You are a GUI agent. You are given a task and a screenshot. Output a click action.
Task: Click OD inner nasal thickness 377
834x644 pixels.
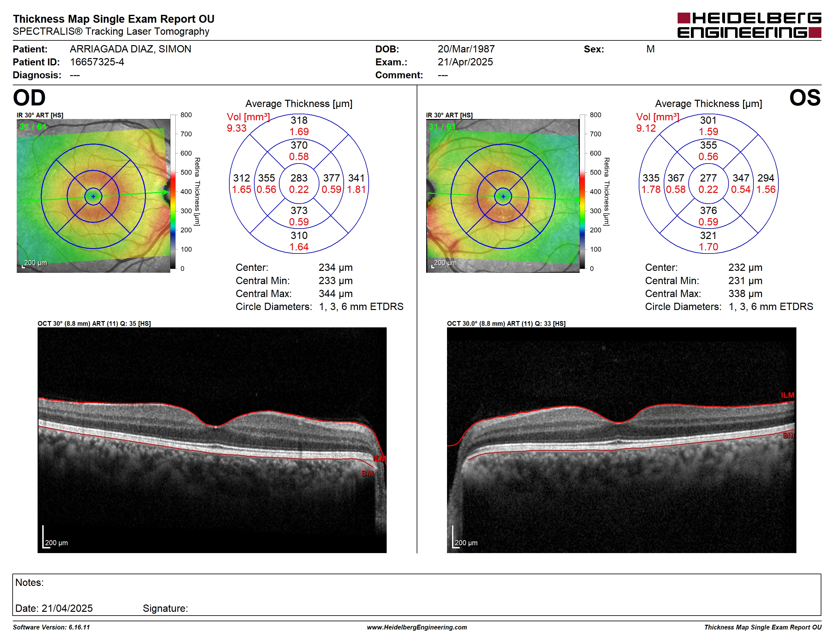[331, 178]
